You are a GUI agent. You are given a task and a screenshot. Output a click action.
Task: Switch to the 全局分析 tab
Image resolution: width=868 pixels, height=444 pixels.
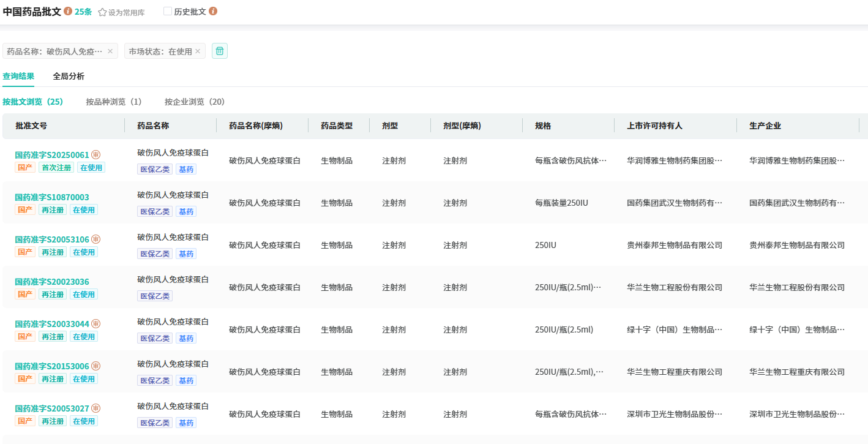(69, 77)
